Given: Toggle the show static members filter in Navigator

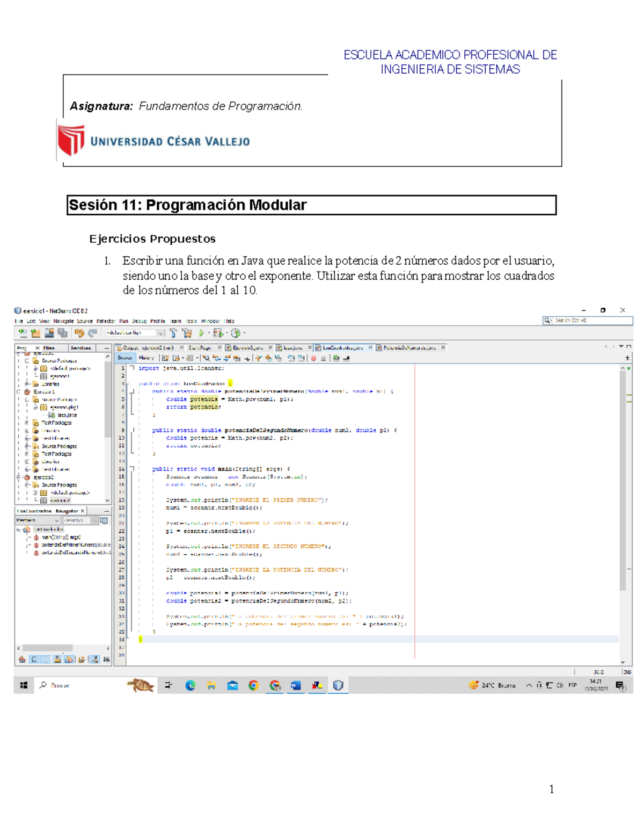Looking at the screenshot, I should [x=57, y=659].
